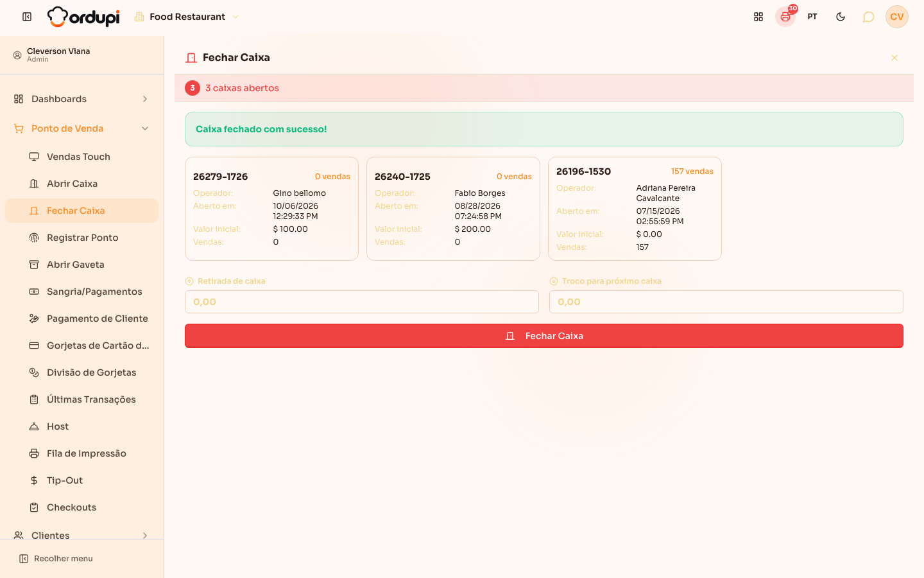Open CV user avatar menu
Image resolution: width=924 pixels, height=578 pixels.
pos(897,17)
